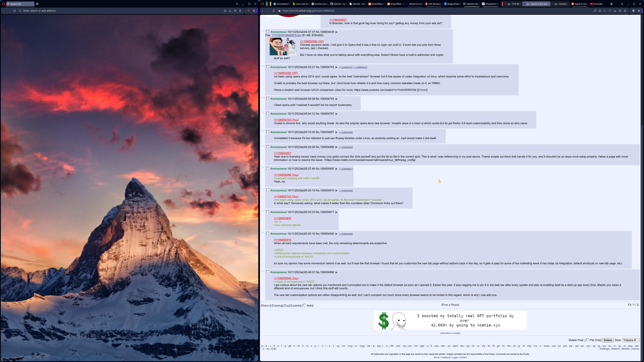Enable the Auto update checkbox

pyautogui.click(x=305, y=305)
